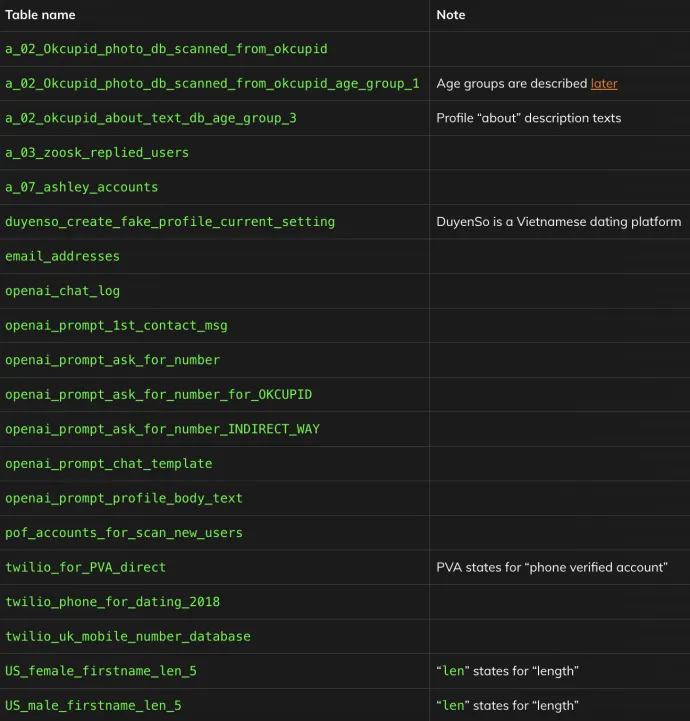Click the “len” note in US_male_firstname row
Screen dimensions: 690x721
click(508, 705)
